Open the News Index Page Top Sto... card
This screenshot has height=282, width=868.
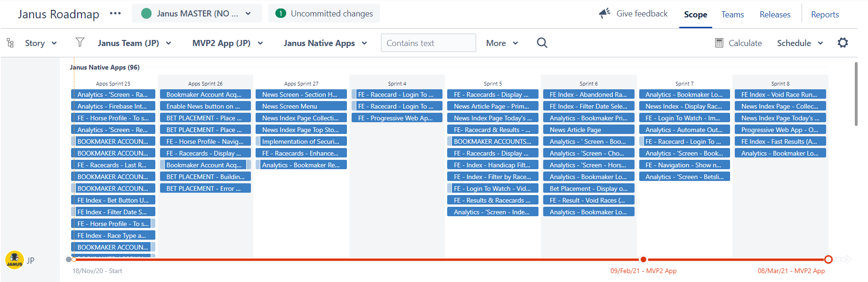(301, 130)
